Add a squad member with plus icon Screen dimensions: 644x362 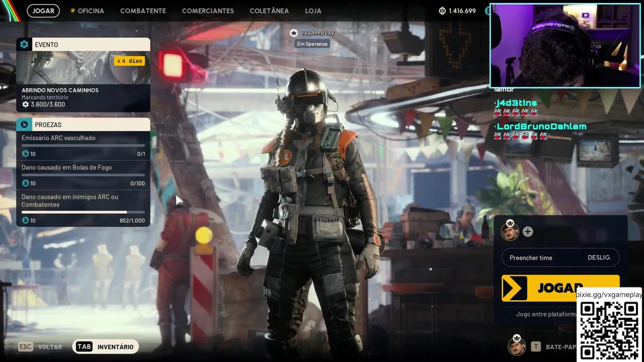point(527,232)
